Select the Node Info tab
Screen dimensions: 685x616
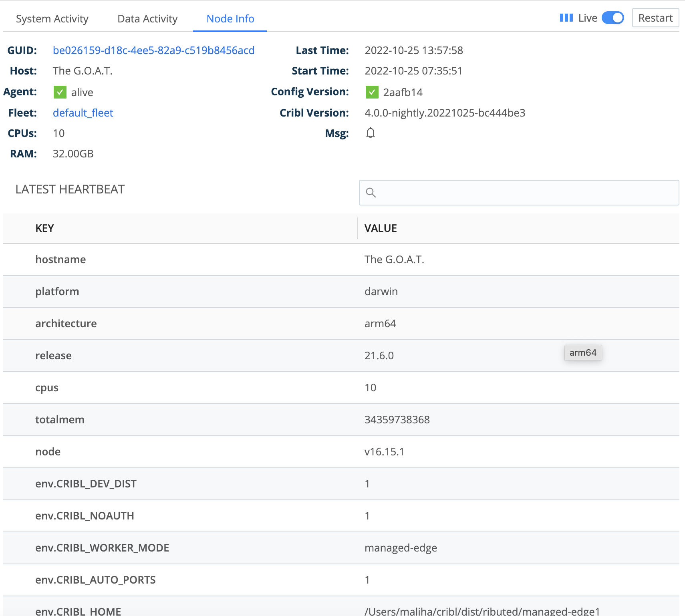click(230, 18)
